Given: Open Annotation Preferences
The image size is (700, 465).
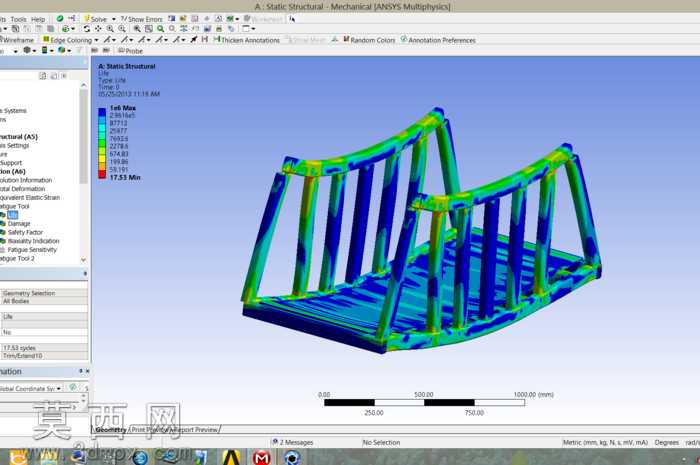Looking at the screenshot, I should (x=438, y=40).
